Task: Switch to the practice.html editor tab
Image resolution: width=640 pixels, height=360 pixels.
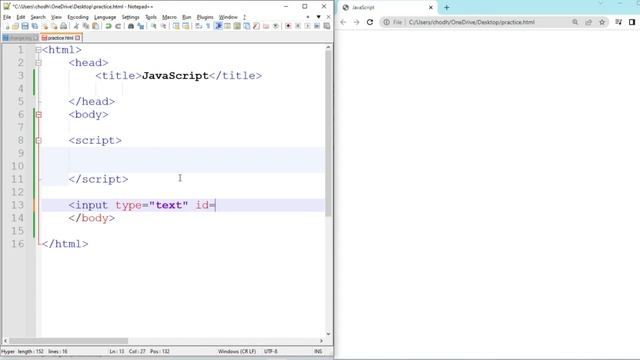Action: 60,38
